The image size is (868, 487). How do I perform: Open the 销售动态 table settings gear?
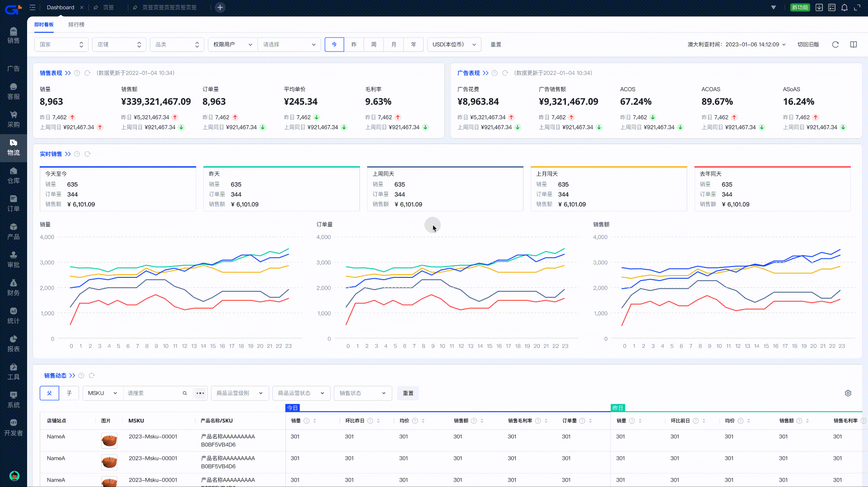pos(848,393)
